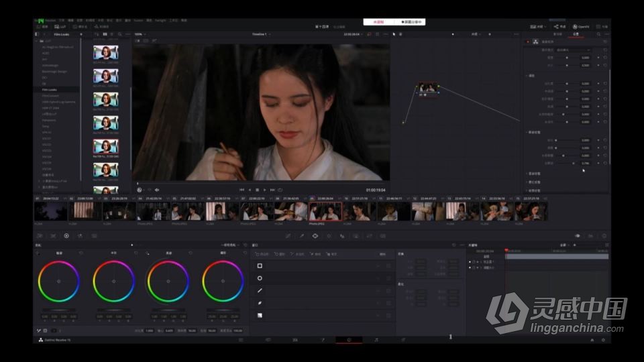Toggle bypass grades red icon above viewer
The height and width of the screenshot is (362, 644).
pos(369,34)
